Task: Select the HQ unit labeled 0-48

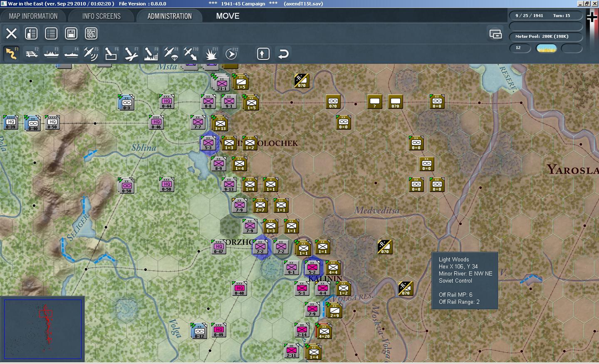Action: coord(240,289)
